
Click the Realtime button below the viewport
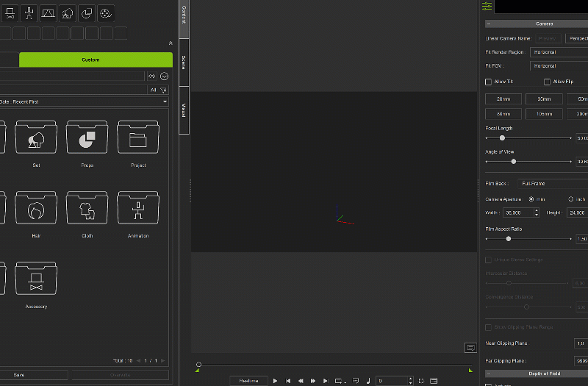tap(248, 380)
